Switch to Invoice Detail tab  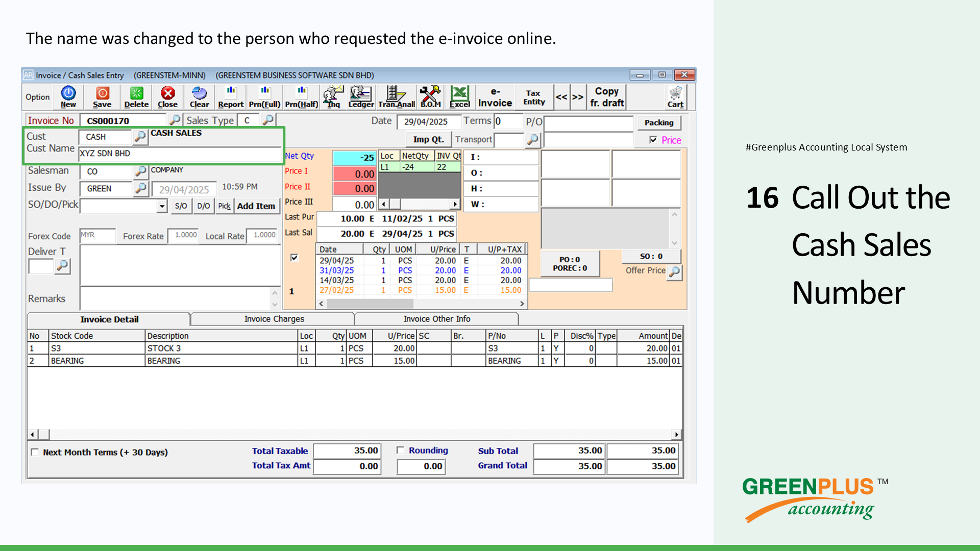pyautogui.click(x=109, y=319)
